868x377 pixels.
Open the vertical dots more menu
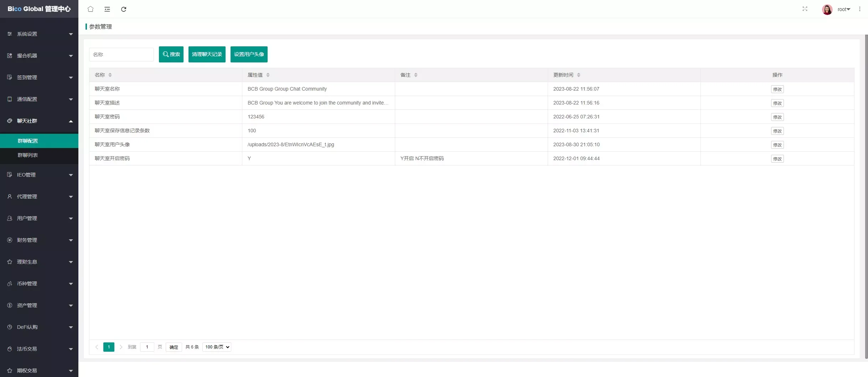860,9
